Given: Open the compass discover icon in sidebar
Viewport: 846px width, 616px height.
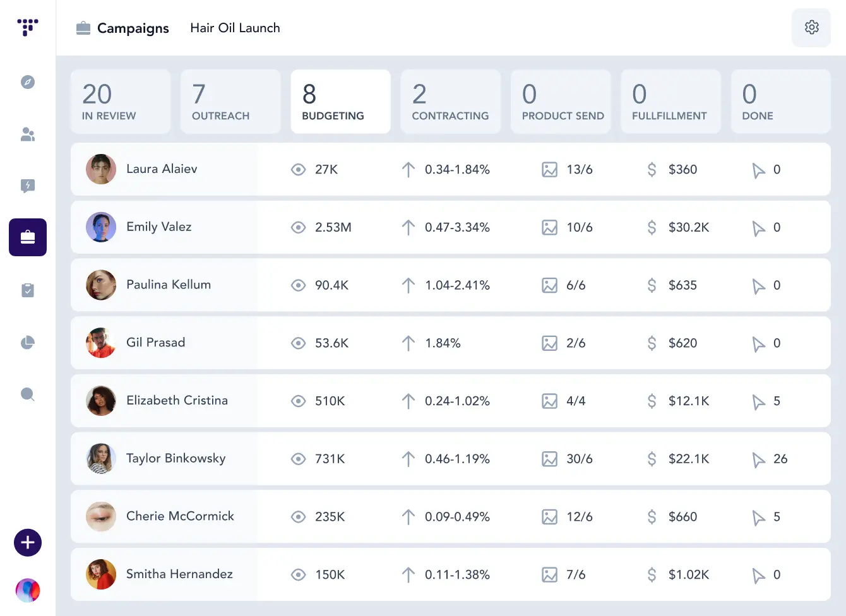Looking at the screenshot, I should tap(28, 82).
